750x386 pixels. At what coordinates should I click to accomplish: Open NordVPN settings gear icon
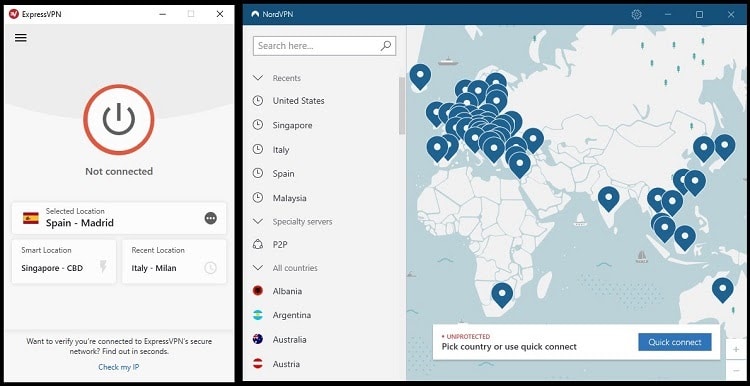[x=636, y=15]
